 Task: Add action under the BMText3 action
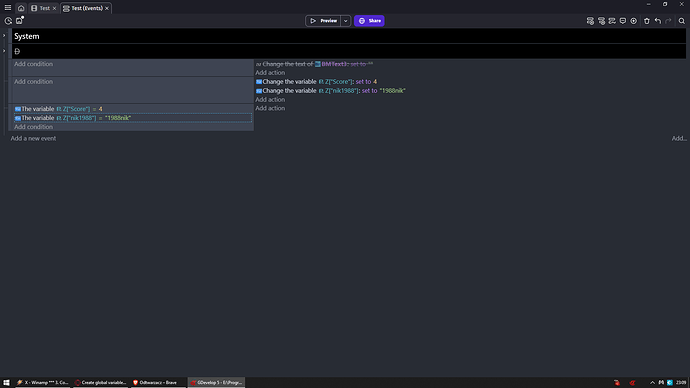270,73
